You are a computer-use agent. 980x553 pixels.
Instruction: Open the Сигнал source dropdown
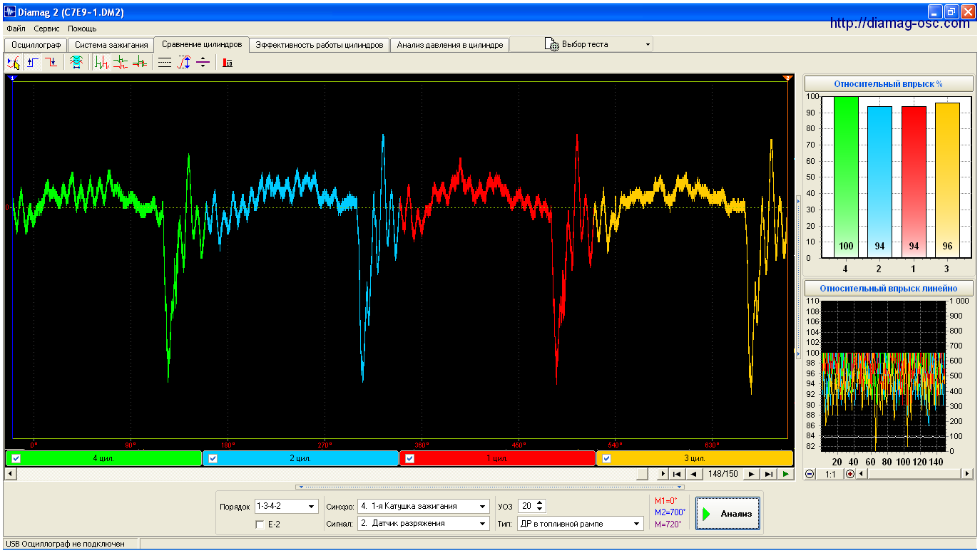click(x=483, y=524)
